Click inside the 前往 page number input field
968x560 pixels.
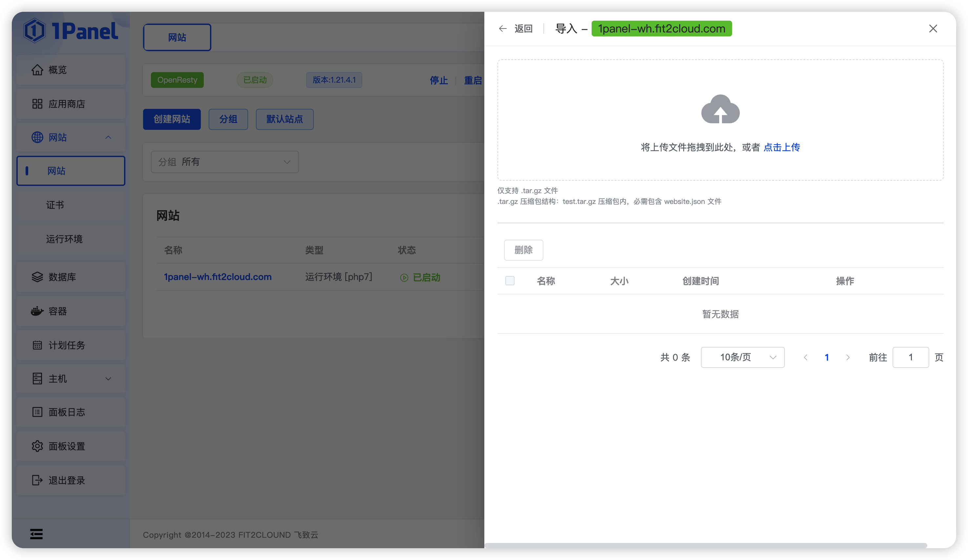910,357
